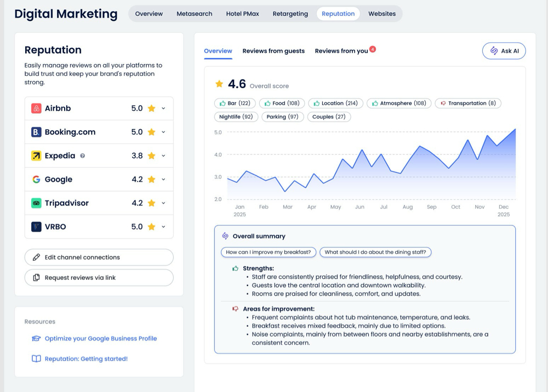Toggle the Parking topic filter chip
The width and height of the screenshot is (548, 392).
click(x=282, y=117)
